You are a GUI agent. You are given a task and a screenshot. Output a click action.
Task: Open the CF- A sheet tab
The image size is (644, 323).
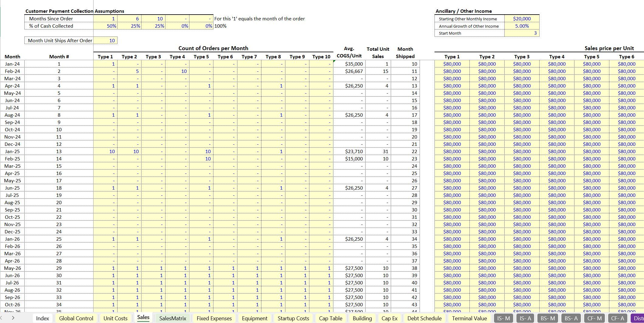tap(618, 318)
